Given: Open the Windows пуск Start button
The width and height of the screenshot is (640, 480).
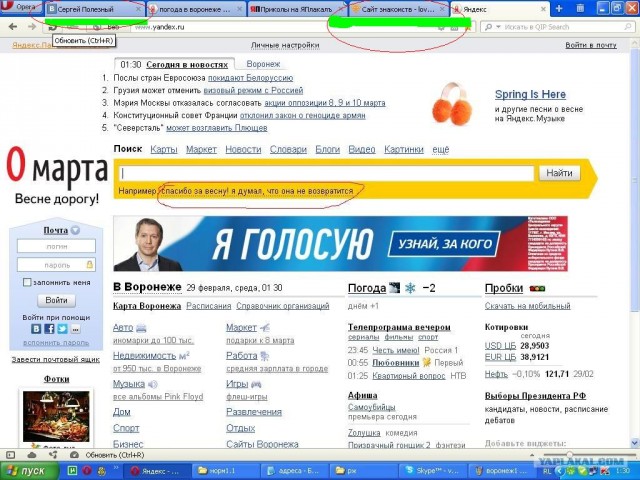Looking at the screenshot, I should coord(29,471).
